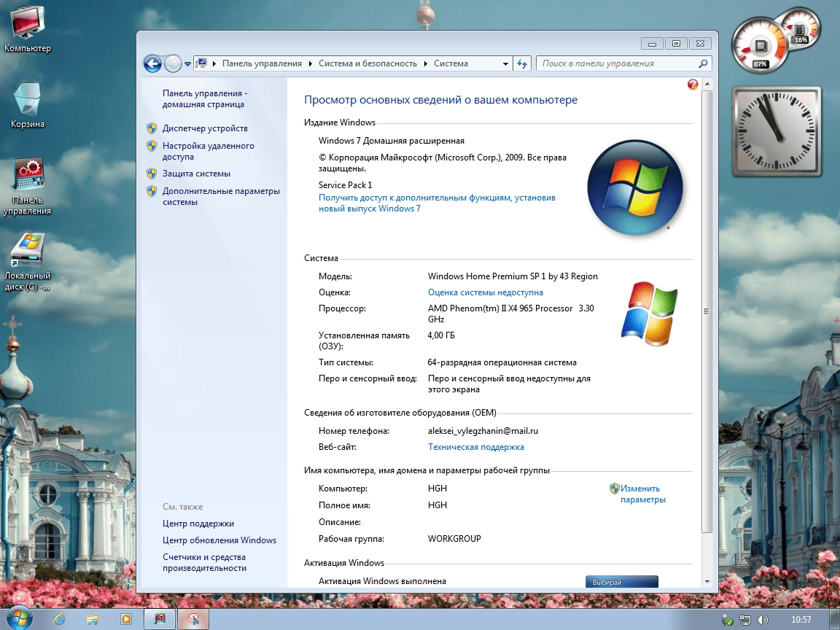This screenshot has width=840, height=630.
Task: Click shield icon beside Дополнительные параметры системы
Action: [152, 191]
